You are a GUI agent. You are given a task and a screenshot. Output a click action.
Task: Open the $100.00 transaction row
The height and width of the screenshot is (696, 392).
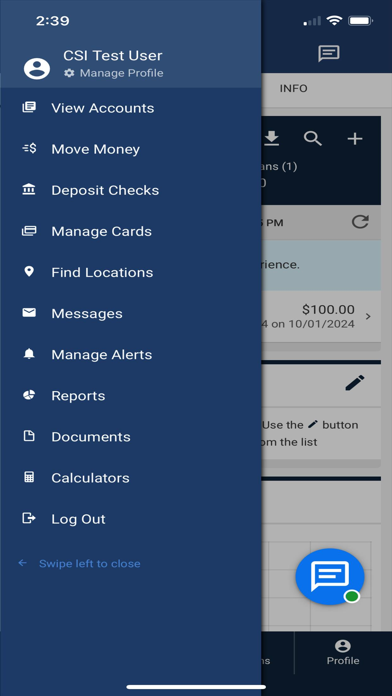(x=321, y=316)
